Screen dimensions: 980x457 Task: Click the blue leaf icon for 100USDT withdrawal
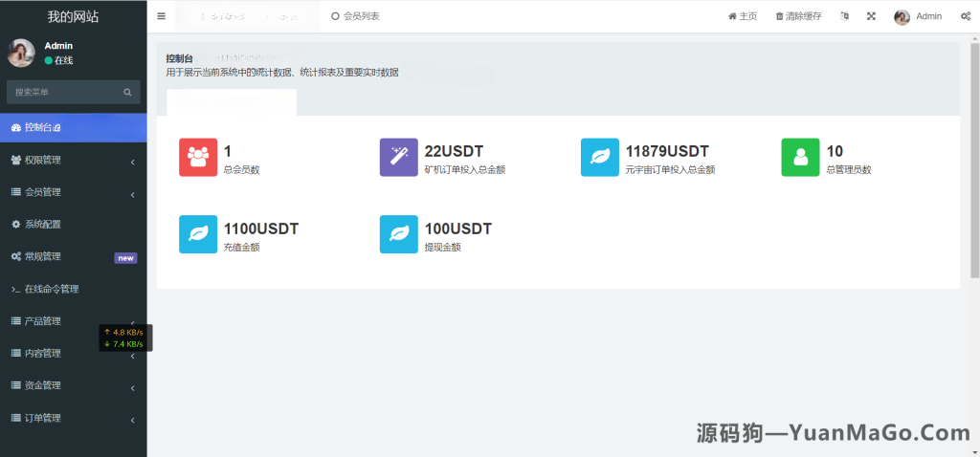tap(399, 234)
